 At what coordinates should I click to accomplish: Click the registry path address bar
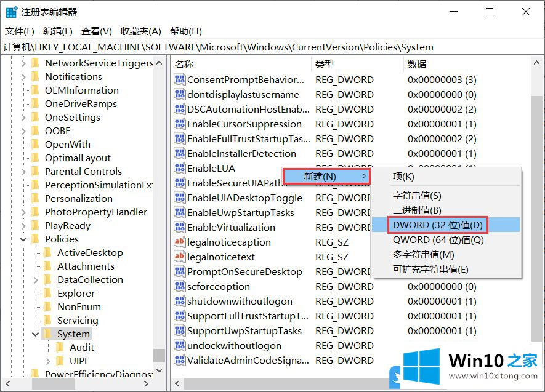[x=272, y=47]
